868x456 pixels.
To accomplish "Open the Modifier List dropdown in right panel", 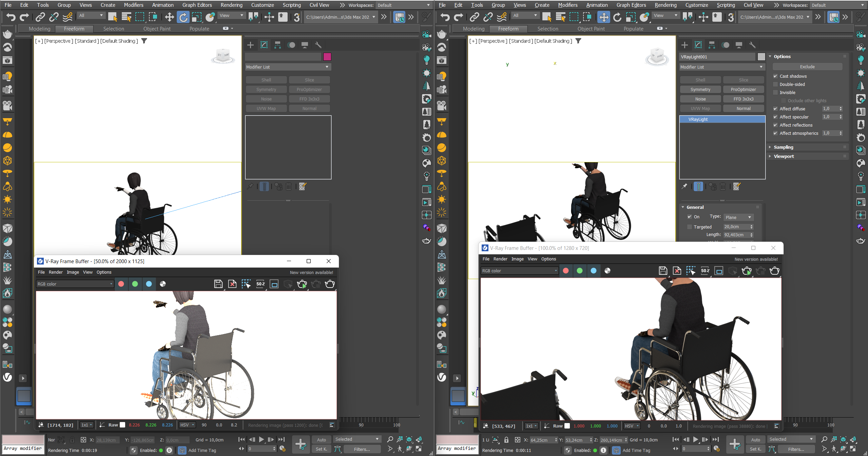I will (721, 67).
